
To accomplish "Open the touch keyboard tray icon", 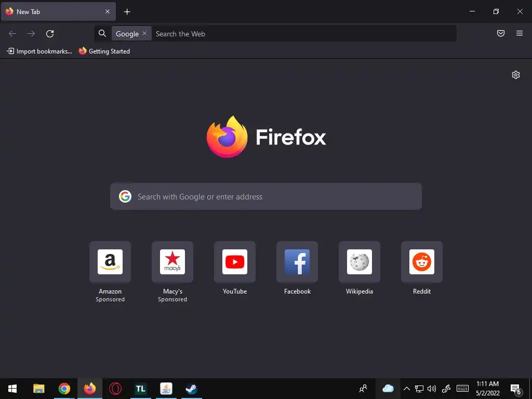I will [462, 389].
